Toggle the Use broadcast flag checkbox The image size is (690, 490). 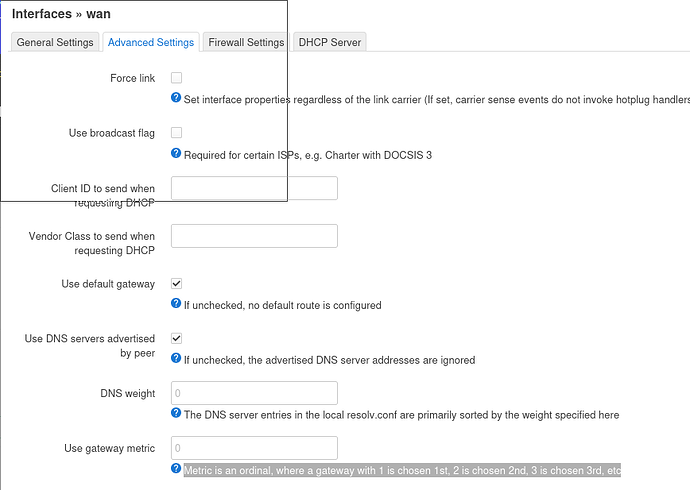pyautogui.click(x=176, y=132)
